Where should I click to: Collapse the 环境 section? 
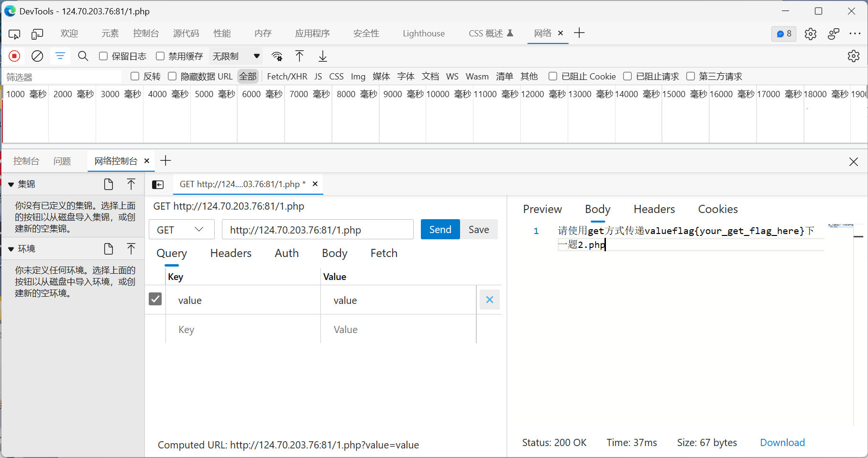point(11,249)
